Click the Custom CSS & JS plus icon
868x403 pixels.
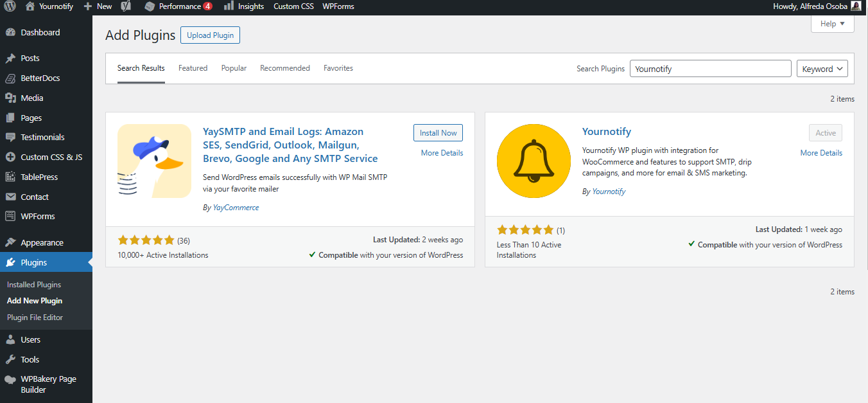[10, 157]
